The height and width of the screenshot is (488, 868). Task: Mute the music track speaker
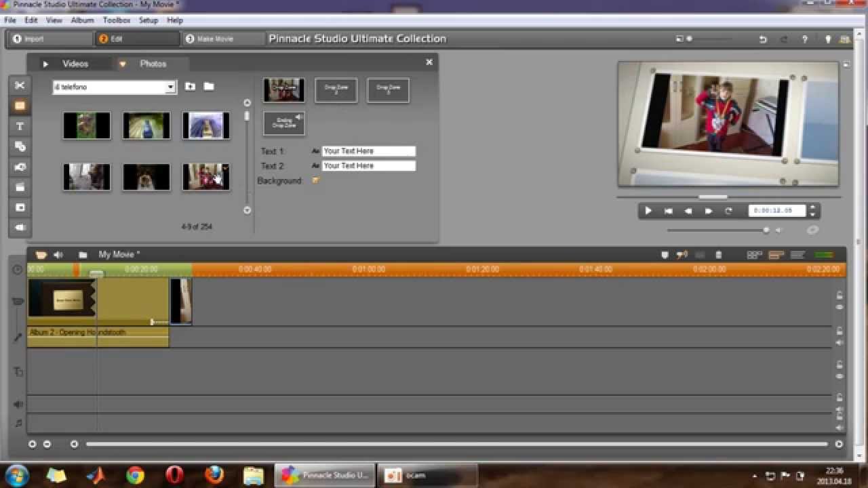tap(840, 428)
